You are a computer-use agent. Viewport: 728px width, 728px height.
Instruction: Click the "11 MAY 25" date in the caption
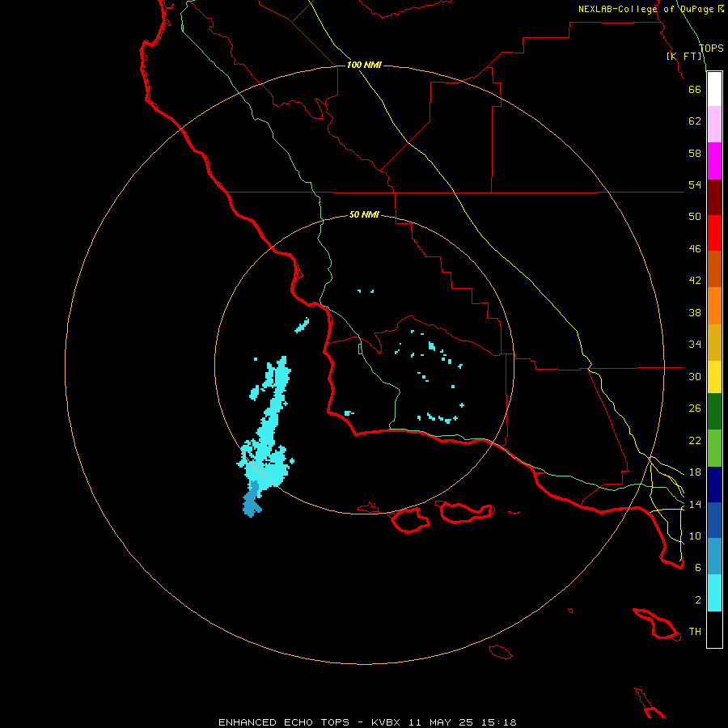coord(441,722)
